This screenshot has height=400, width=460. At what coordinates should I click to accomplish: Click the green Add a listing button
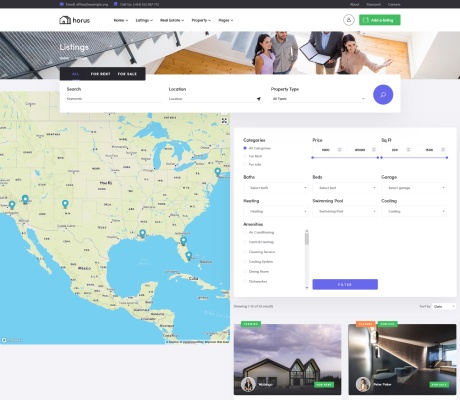pos(380,20)
